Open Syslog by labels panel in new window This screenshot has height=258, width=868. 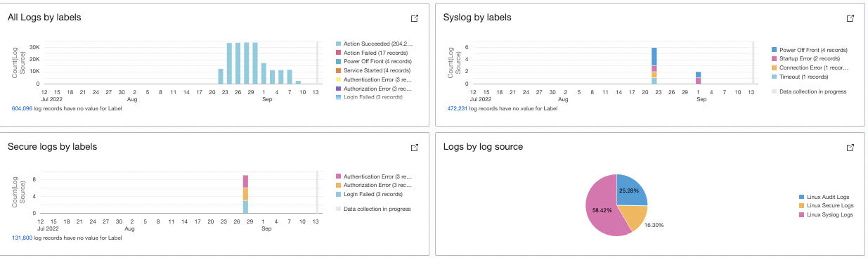click(850, 18)
